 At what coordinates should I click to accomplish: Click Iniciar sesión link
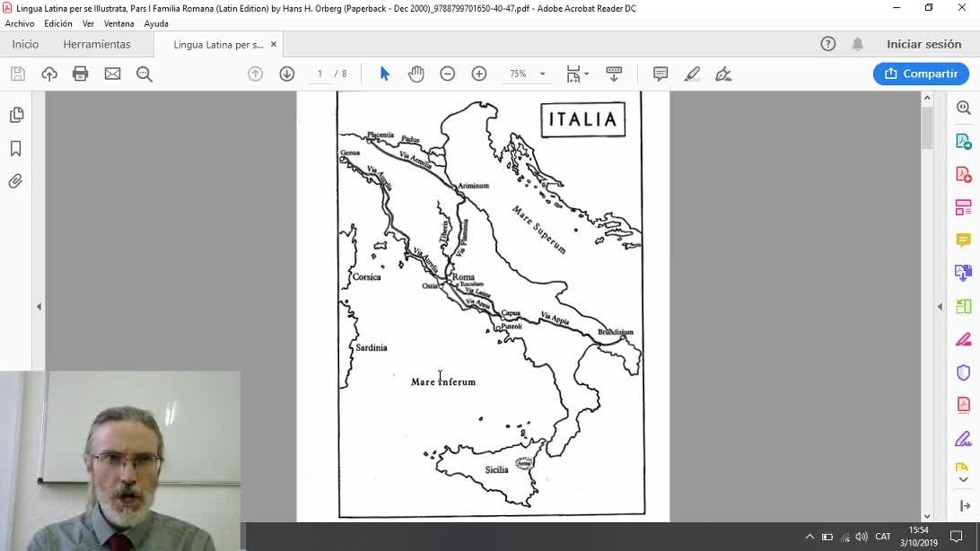pyautogui.click(x=923, y=44)
